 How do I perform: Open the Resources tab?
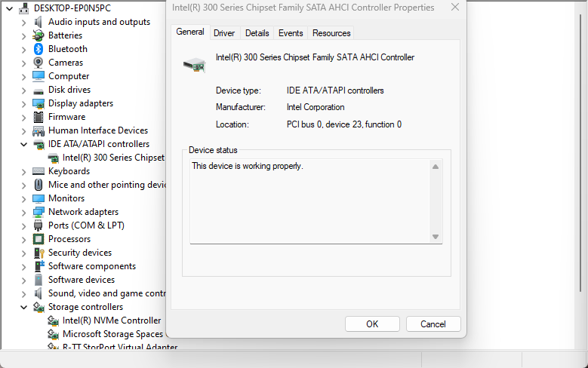pos(331,33)
